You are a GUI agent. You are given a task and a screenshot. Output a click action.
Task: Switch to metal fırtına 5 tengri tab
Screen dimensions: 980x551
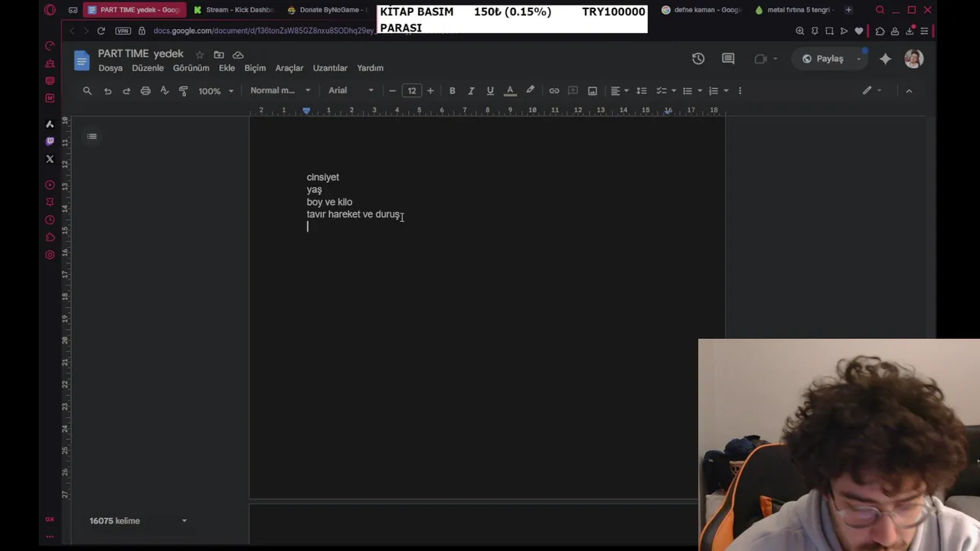[795, 10]
